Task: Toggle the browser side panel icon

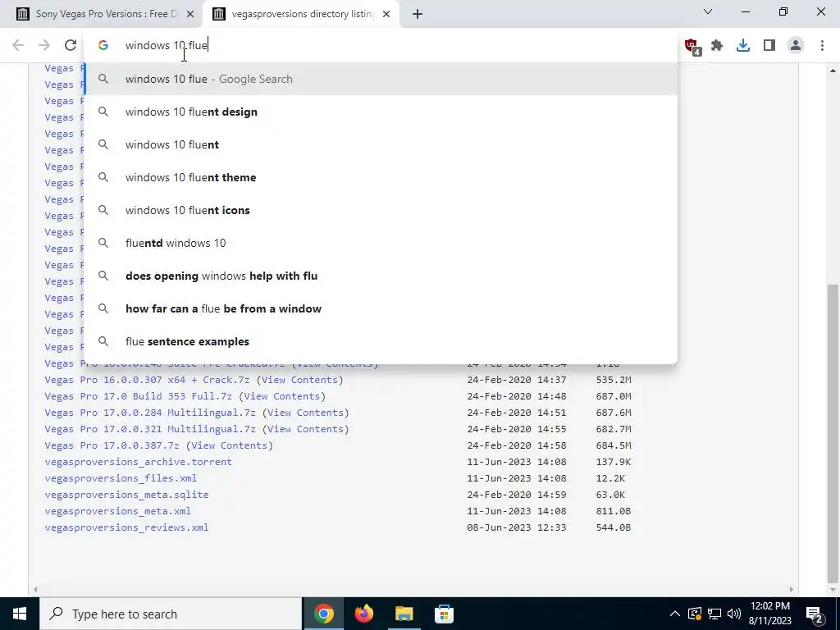Action: 769,46
